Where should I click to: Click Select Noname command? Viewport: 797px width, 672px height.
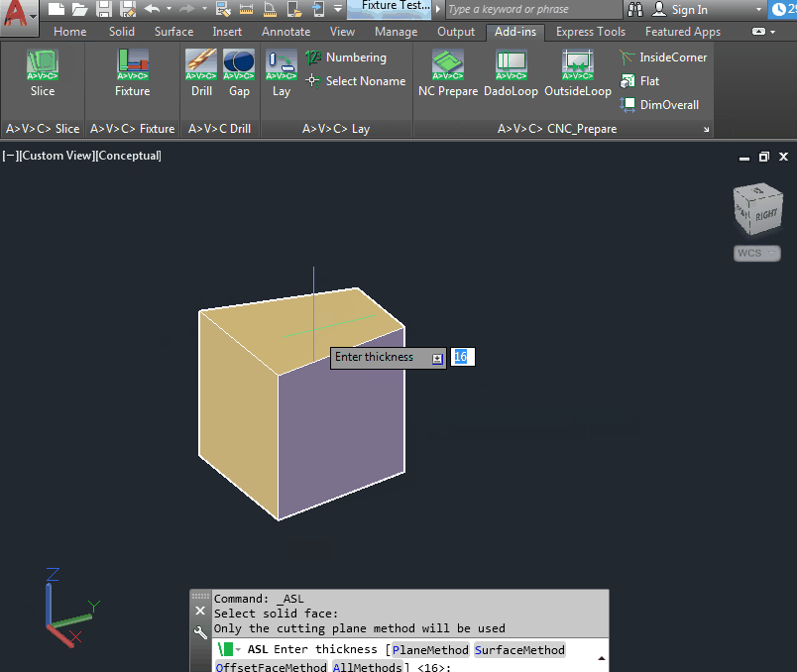pyautogui.click(x=356, y=81)
